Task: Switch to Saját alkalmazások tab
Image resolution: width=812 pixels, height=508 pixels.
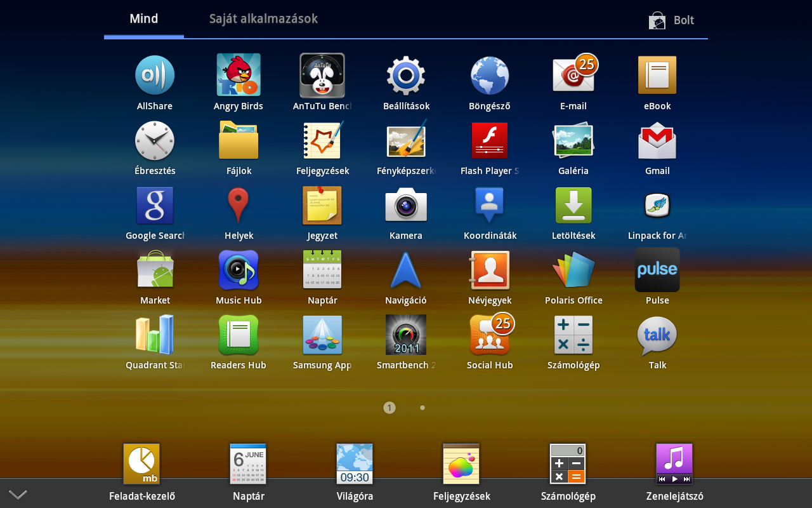Action: coord(263,19)
